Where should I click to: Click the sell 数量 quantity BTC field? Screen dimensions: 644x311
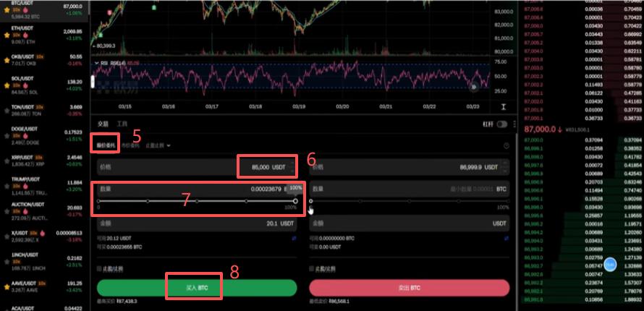coord(410,189)
